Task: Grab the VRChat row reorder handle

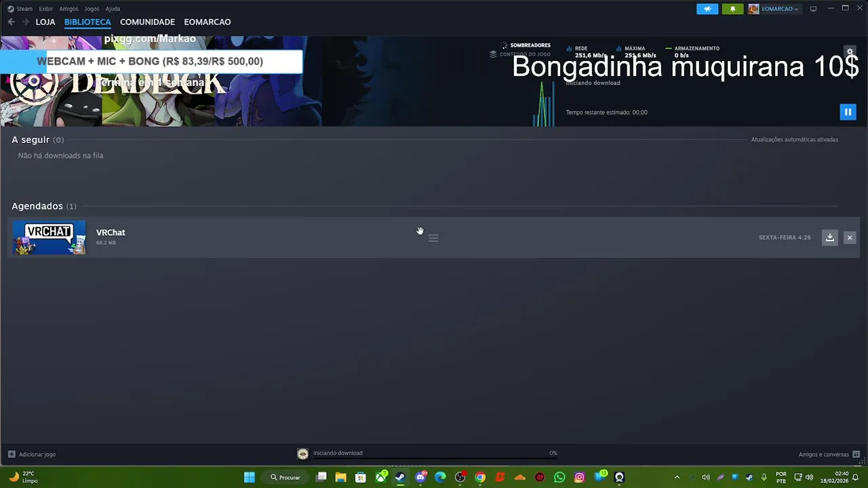Action: pyautogui.click(x=433, y=238)
